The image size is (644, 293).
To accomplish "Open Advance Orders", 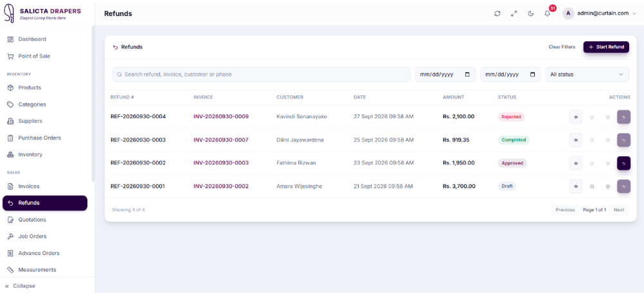I will point(45,253).
